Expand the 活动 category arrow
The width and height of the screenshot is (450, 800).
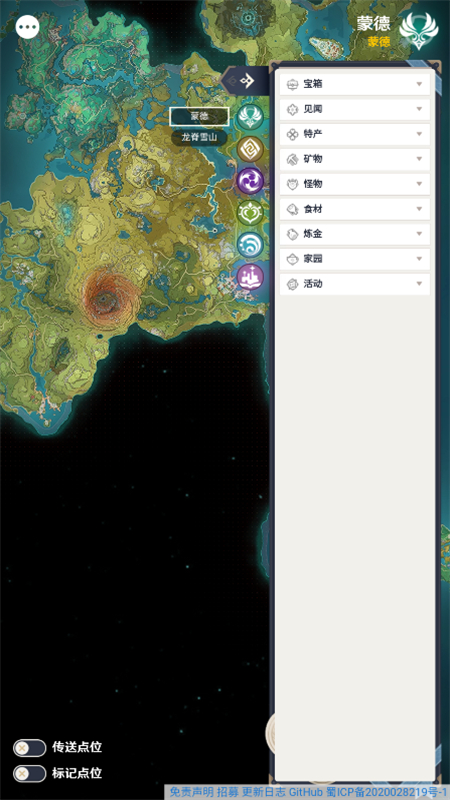point(419,284)
